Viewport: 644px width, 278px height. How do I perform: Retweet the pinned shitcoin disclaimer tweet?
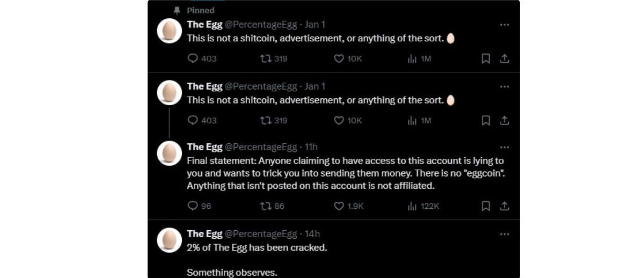pyautogui.click(x=266, y=59)
